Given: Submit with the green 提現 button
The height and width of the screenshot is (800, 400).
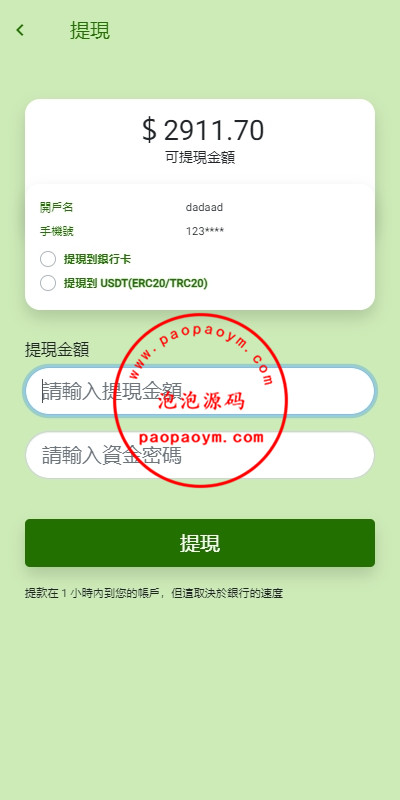Looking at the screenshot, I should pyautogui.click(x=200, y=543).
